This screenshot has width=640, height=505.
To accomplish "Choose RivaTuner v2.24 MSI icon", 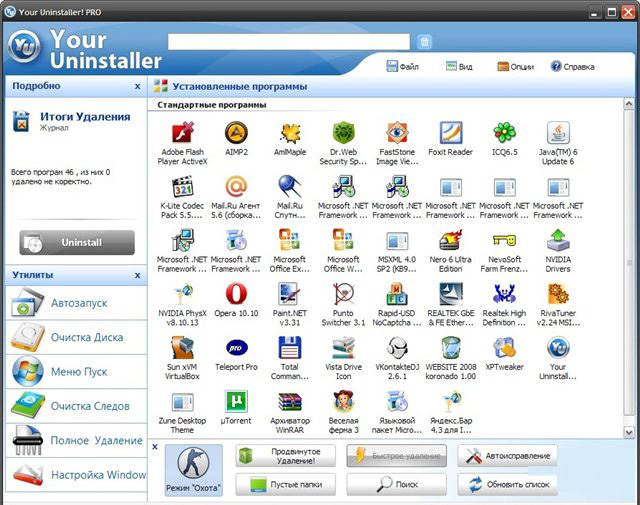I will coord(558,294).
